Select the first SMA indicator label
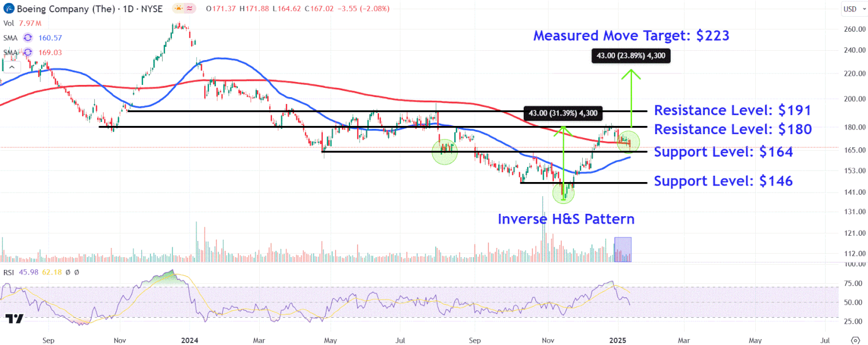This screenshot has width=868, height=345. click(x=10, y=38)
